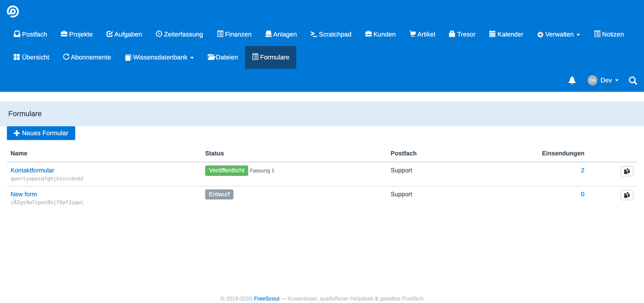The width and height of the screenshot is (644, 303).
Task: Go to Projekte in the navigation
Action: click(x=76, y=34)
